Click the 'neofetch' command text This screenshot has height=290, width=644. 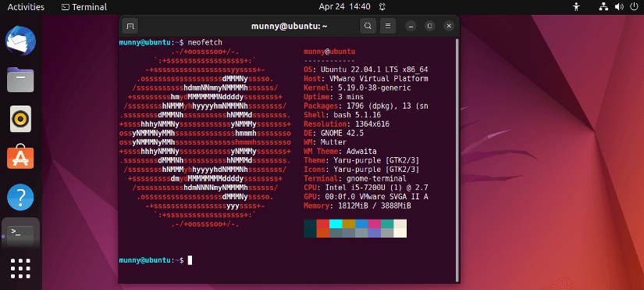click(x=205, y=42)
